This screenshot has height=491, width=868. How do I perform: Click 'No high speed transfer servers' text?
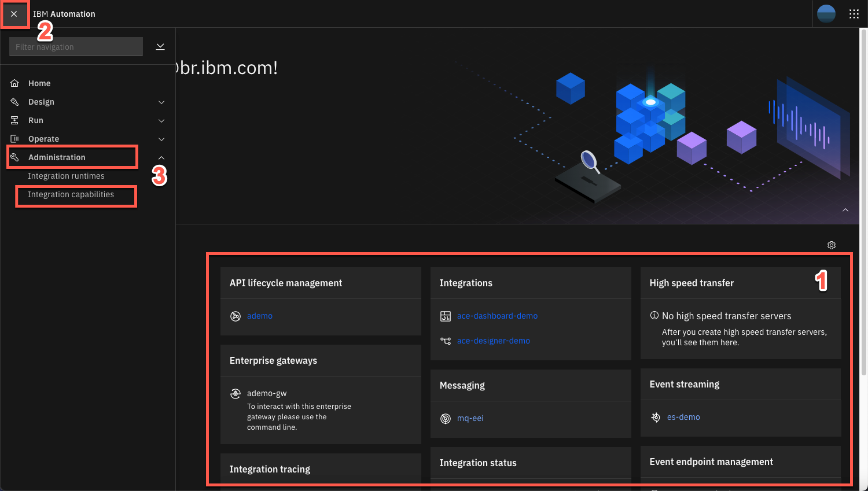[727, 316]
